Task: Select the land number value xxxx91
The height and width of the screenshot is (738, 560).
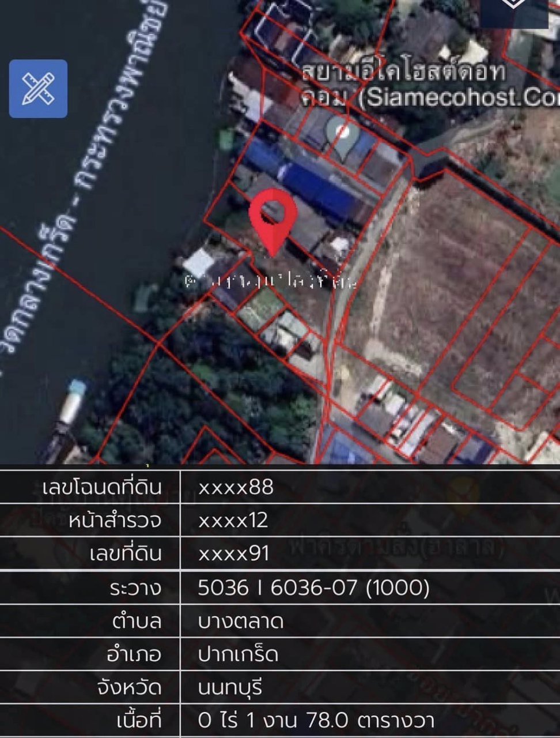Action: pyautogui.click(x=234, y=553)
